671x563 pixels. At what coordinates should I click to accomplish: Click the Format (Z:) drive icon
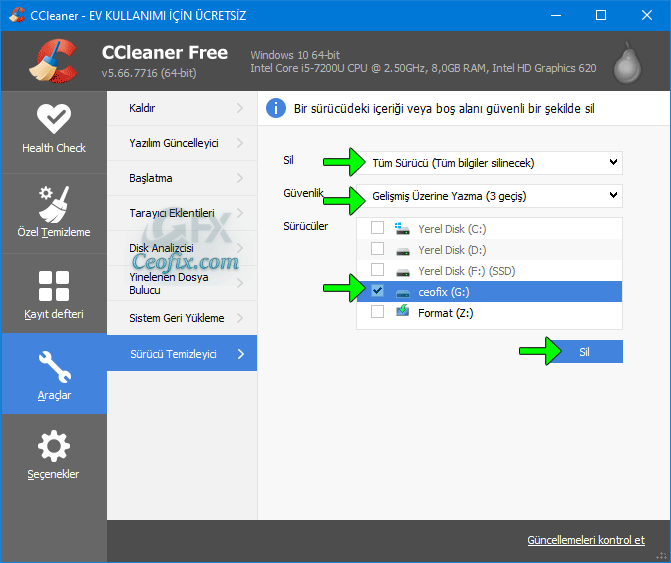[x=403, y=311]
